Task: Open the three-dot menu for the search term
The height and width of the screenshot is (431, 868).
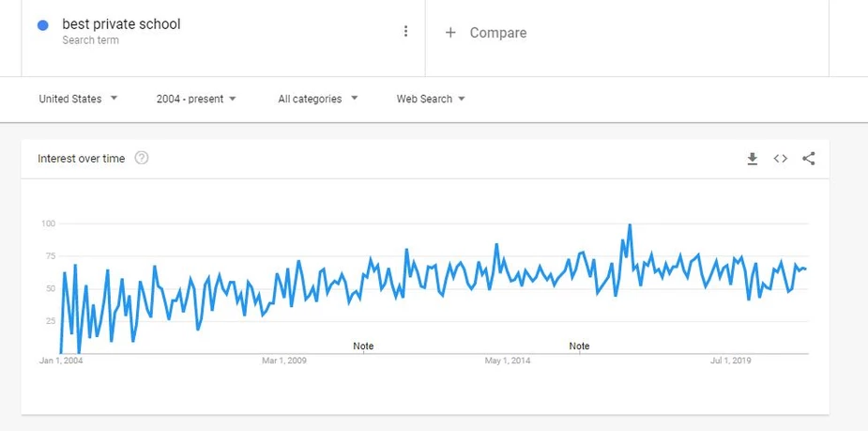Action: tap(405, 31)
